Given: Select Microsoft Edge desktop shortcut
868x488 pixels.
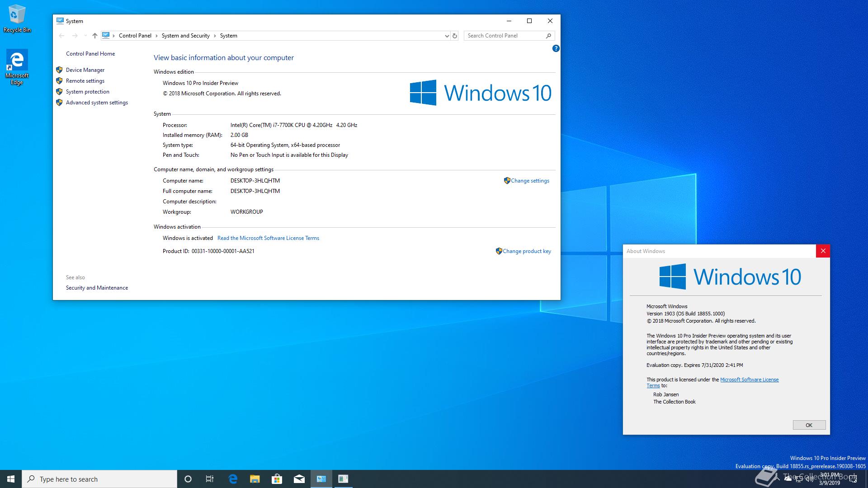Looking at the screenshot, I should tap(17, 67).
